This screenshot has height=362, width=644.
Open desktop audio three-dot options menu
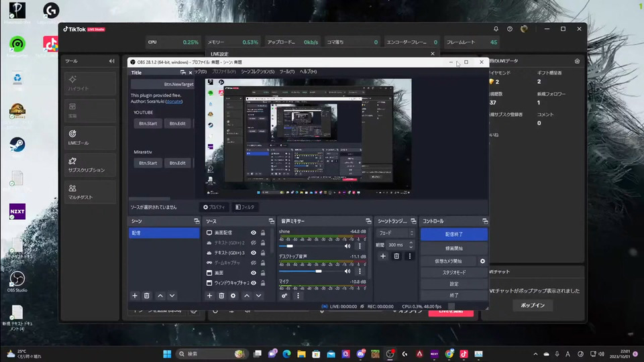360,271
